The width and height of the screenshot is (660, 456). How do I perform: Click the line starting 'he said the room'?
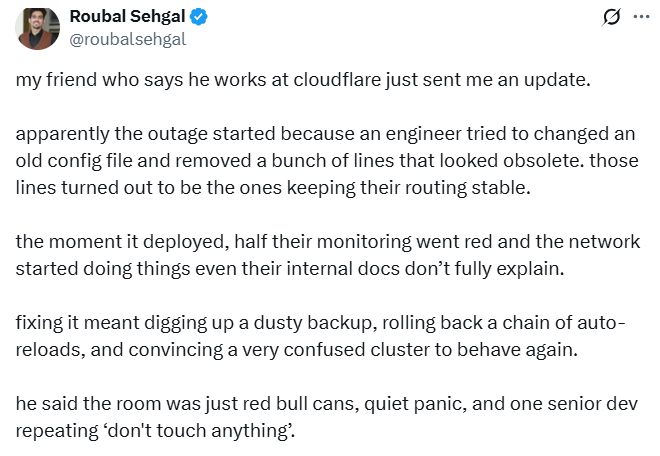(327, 404)
